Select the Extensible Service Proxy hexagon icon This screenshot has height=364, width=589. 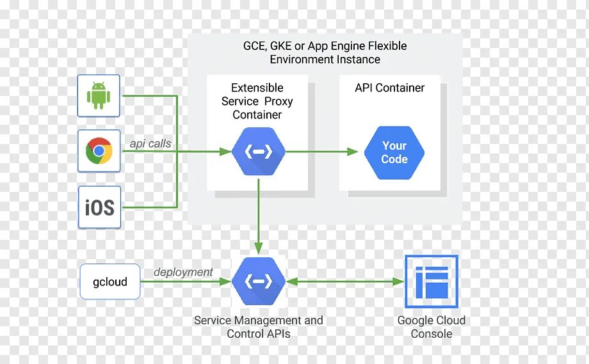pos(259,152)
